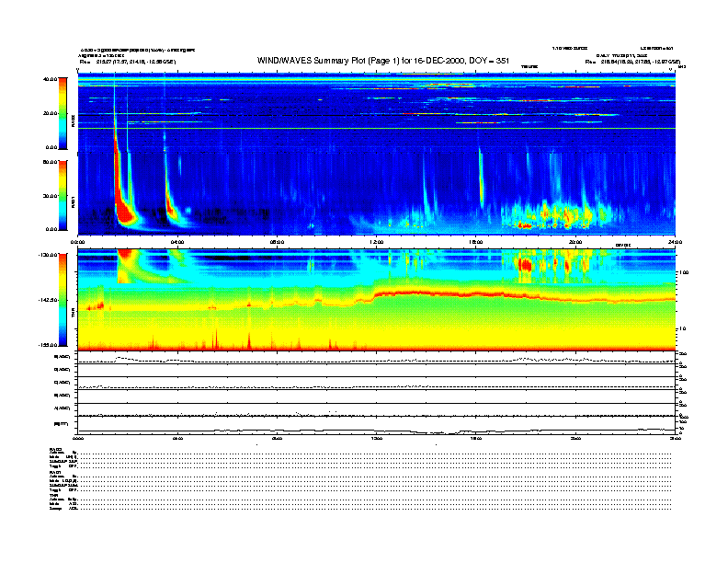Select the TNR color scale bar
Image resolution: width=728 pixels, height=563 pixels.
click(x=63, y=300)
